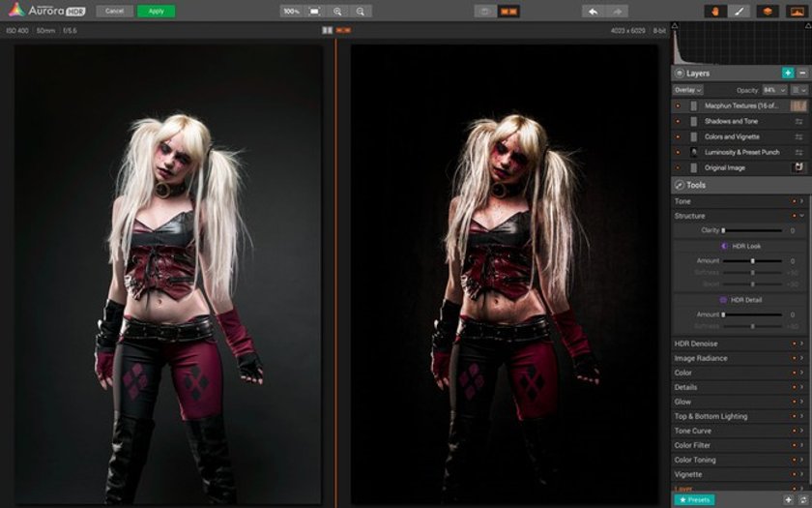Viewport: 812px width, 508px height.
Task: Toggle the histogram icon in toolbar
Action: click(x=797, y=11)
